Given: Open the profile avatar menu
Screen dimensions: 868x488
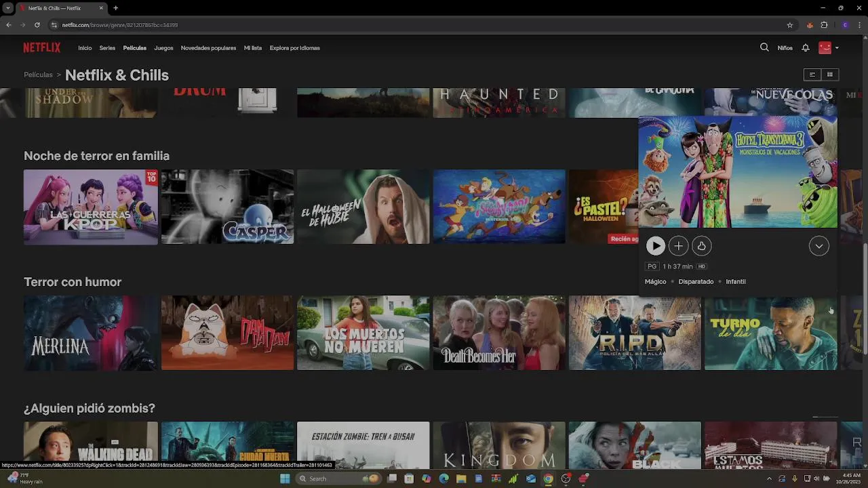Looking at the screenshot, I should [x=825, y=47].
